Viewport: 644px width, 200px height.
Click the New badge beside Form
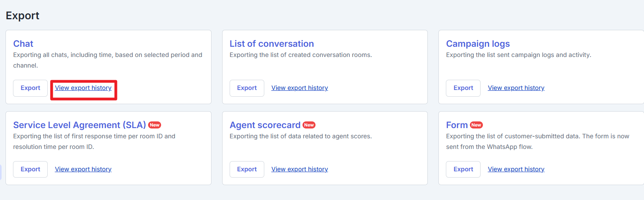(476, 125)
